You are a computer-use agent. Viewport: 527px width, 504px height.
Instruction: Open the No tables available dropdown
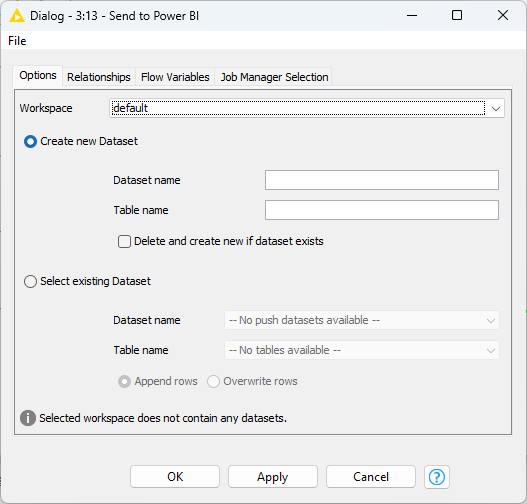click(x=362, y=350)
